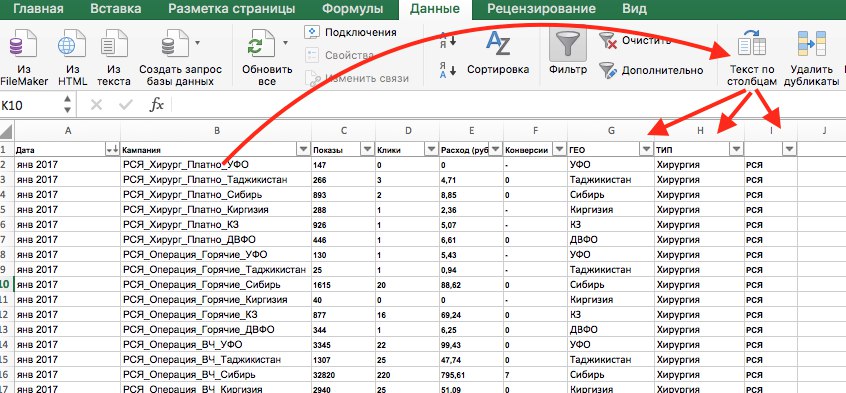Select column A header
846x393 pixels.
(67, 131)
